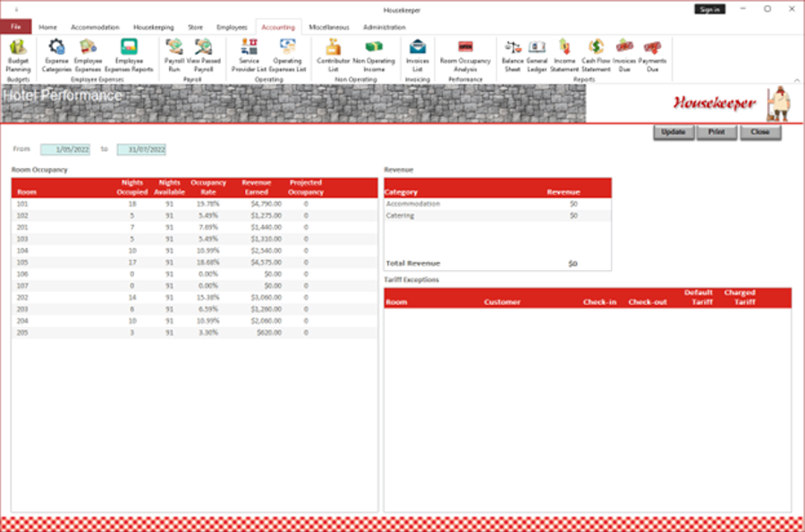Focus the From date field
Viewport: 805px width, 532px height.
pos(65,149)
